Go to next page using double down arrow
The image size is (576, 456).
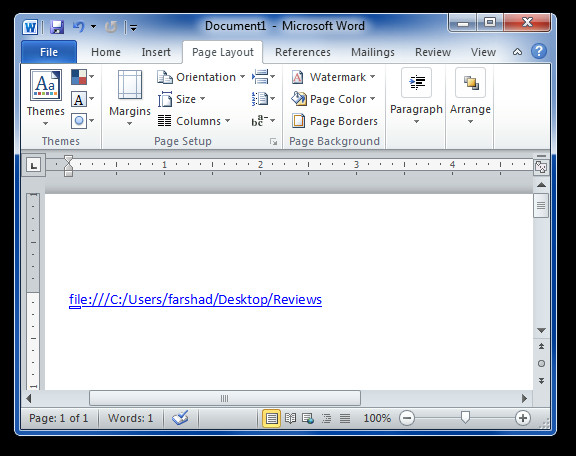[541, 381]
